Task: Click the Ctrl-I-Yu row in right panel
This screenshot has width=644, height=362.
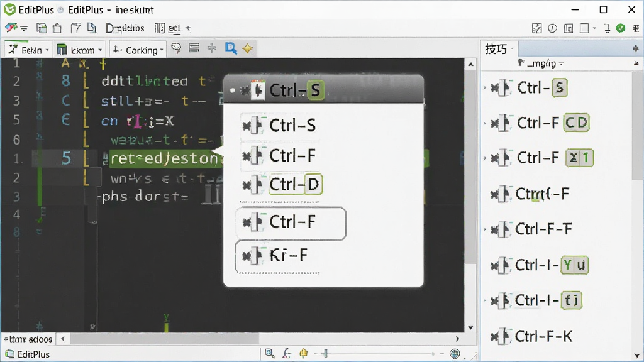Action: click(540, 265)
